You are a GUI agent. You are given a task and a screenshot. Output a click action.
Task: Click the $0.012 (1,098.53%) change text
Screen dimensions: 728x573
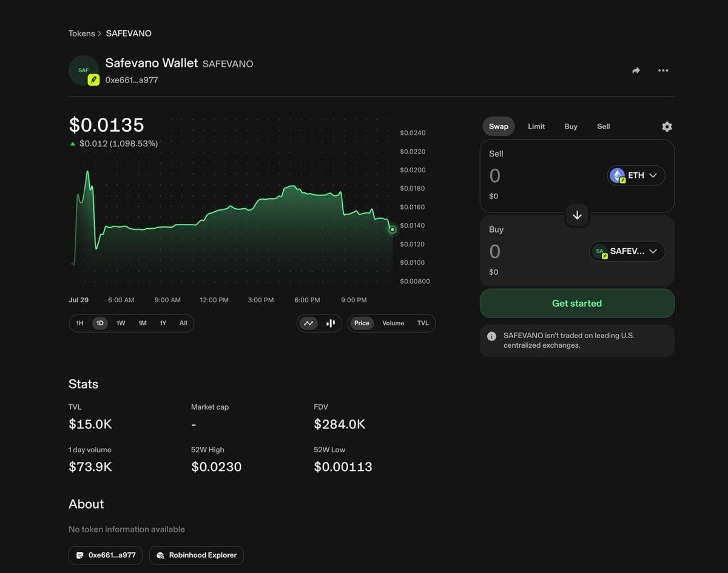coord(119,144)
